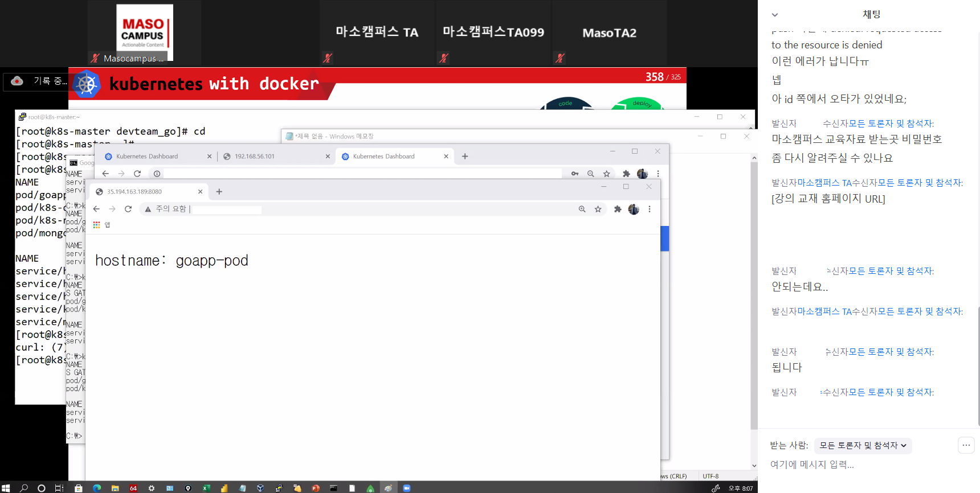Reload the 35.194.163.189:8080 page
The height and width of the screenshot is (493, 980).
click(128, 209)
